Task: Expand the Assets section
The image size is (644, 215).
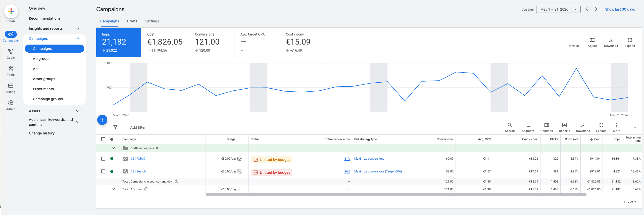Action: (78, 111)
